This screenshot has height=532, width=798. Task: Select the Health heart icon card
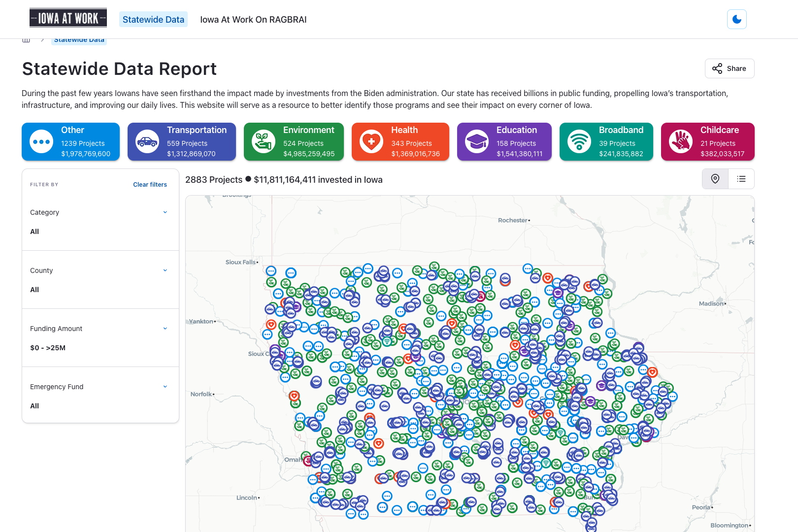pyautogui.click(x=400, y=142)
